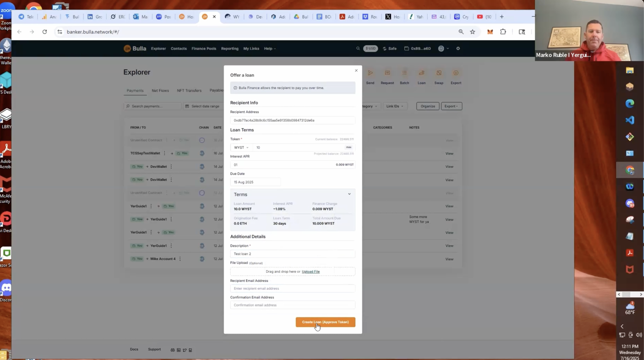Click the Search payments field
This screenshot has width=644, height=360.
point(152,106)
